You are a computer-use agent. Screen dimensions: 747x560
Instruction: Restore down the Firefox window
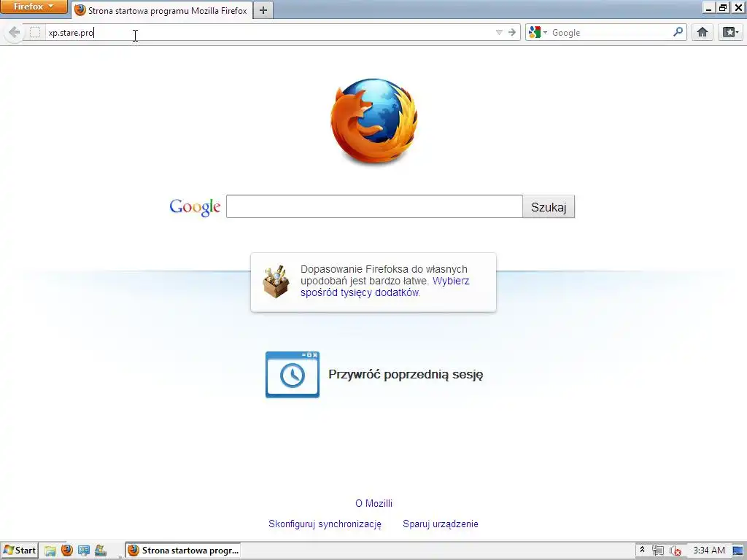723,7
